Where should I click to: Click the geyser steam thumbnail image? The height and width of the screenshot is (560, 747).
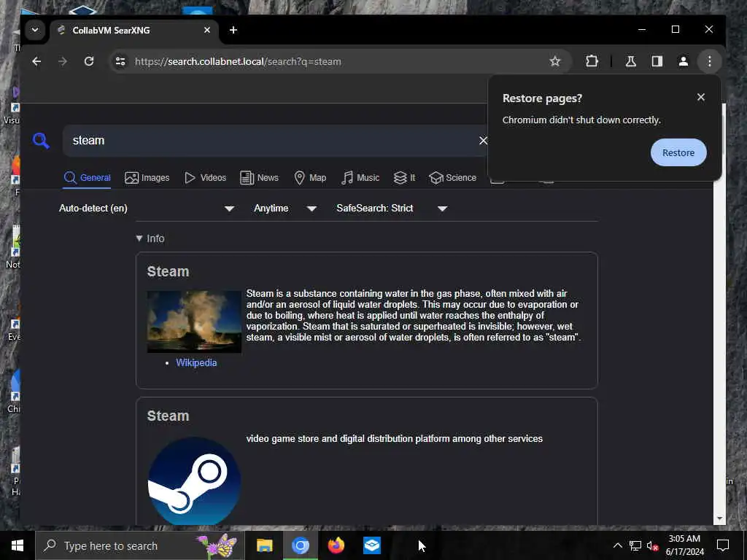pos(194,322)
